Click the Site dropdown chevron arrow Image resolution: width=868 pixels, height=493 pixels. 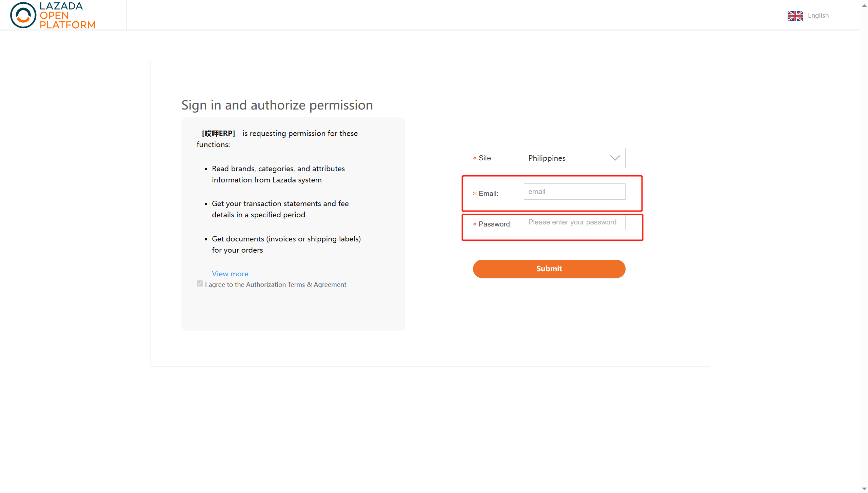615,158
